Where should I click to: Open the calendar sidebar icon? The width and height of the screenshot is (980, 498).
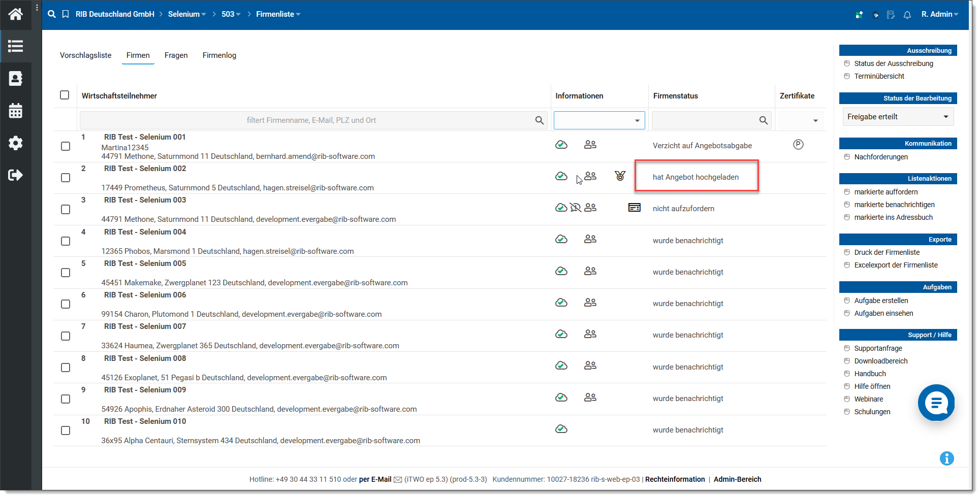[x=15, y=111]
